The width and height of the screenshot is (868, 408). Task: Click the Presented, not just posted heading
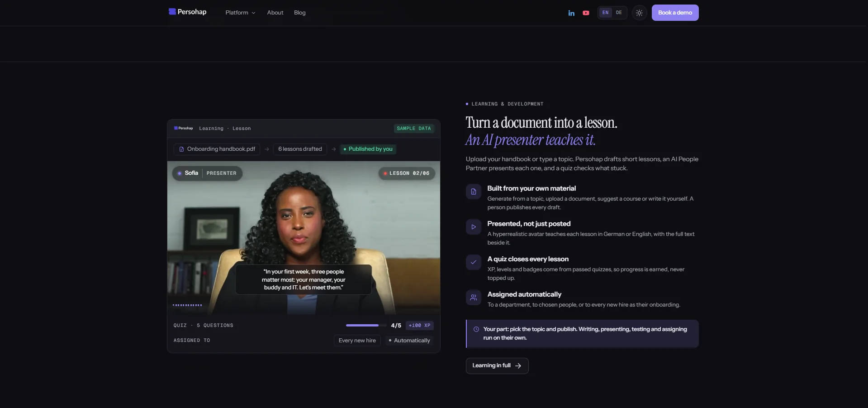point(529,224)
